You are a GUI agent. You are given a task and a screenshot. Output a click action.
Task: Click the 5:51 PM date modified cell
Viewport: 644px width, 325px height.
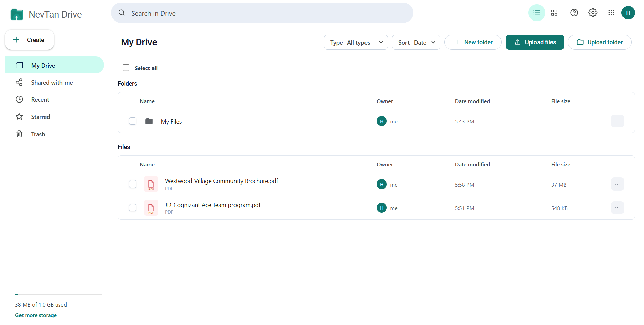click(x=465, y=208)
